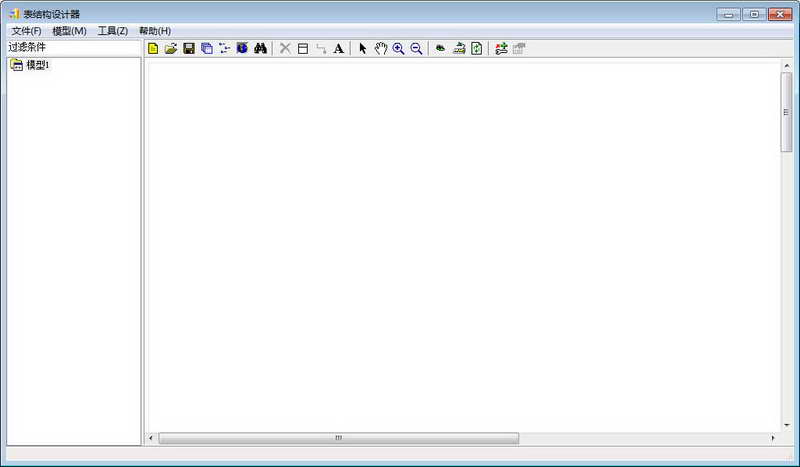Image resolution: width=800 pixels, height=467 pixels.
Task: Save using the floppy disk icon
Action: pyautogui.click(x=189, y=48)
